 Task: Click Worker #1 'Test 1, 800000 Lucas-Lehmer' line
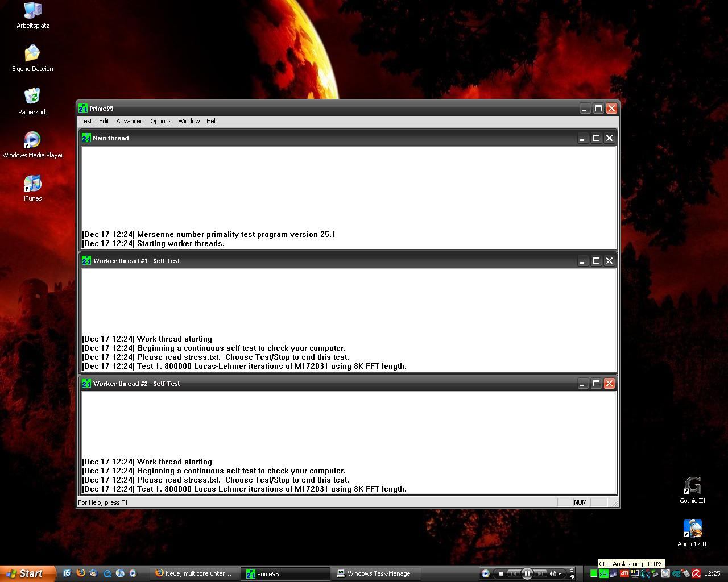pyautogui.click(x=245, y=366)
